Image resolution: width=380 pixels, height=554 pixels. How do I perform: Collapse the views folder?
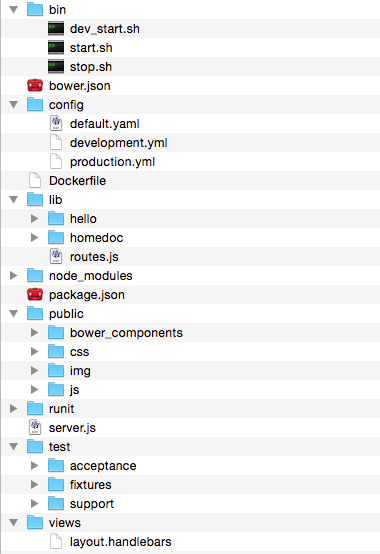(x=14, y=523)
